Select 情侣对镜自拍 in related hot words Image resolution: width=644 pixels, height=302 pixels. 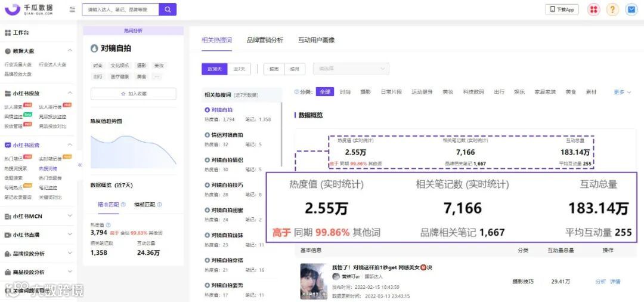227,135
